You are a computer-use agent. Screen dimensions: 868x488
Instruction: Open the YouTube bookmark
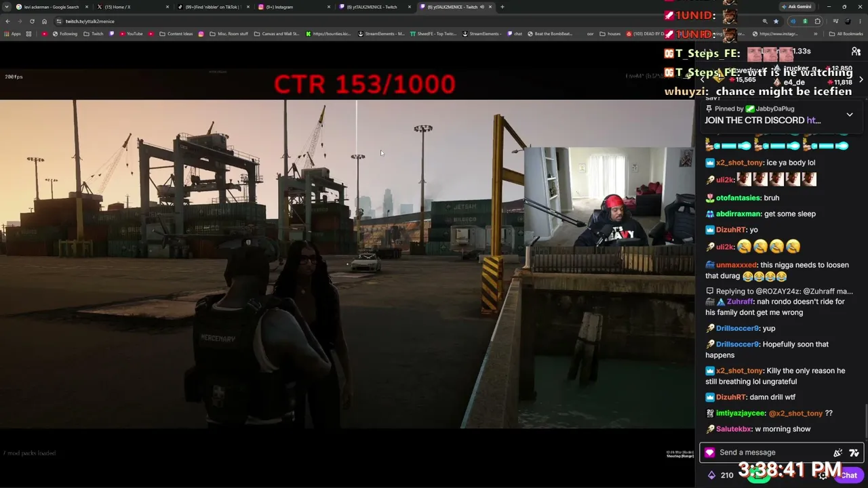click(x=131, y=34)
